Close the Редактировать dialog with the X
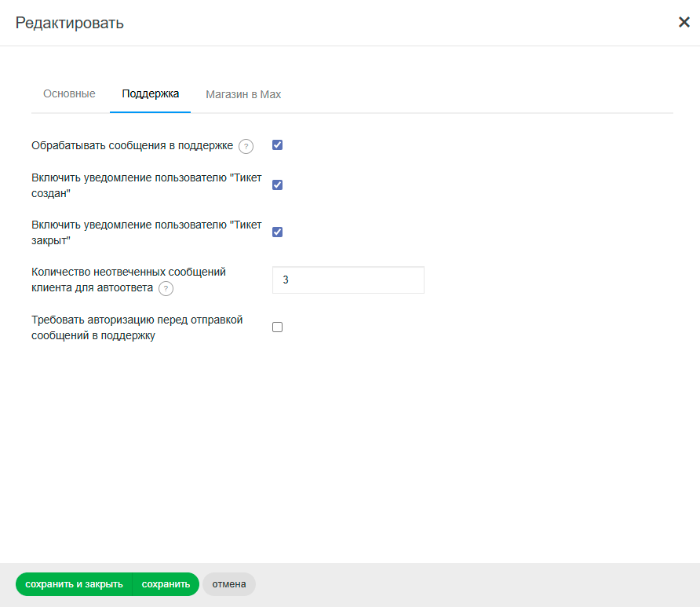Image resolution: width=700 pixels, height=607 pixels. (x=684, y=22)
